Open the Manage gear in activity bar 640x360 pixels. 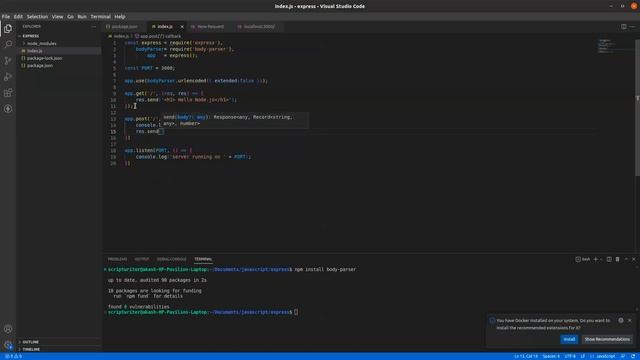8,345
